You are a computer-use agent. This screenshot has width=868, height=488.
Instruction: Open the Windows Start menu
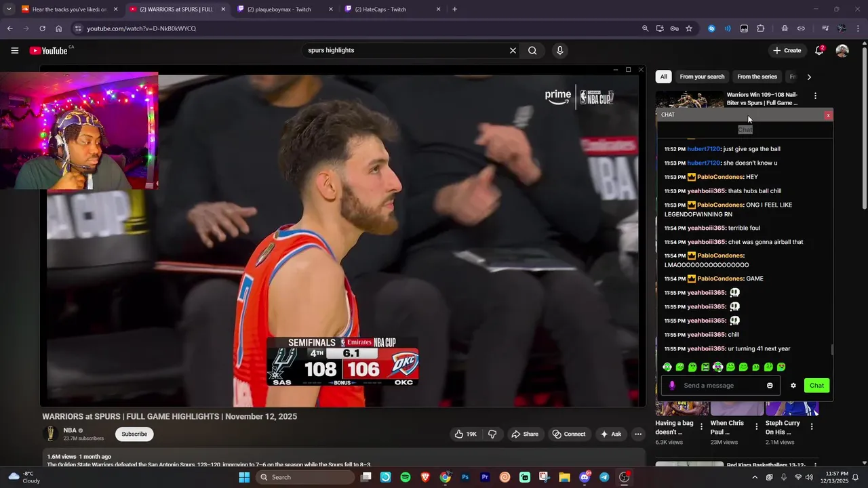(x=244, y=477)
